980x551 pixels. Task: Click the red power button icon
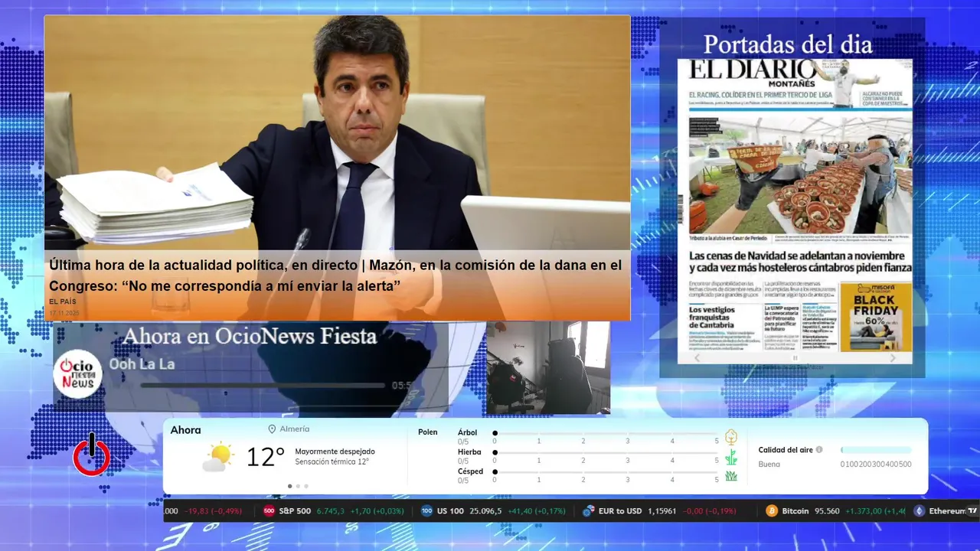[92, 454]
